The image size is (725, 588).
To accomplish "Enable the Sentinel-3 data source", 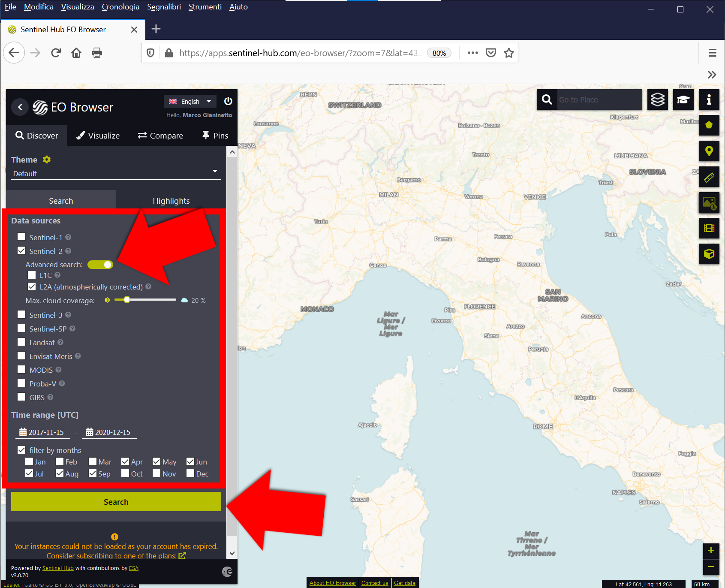I will [x=21, y=314].
